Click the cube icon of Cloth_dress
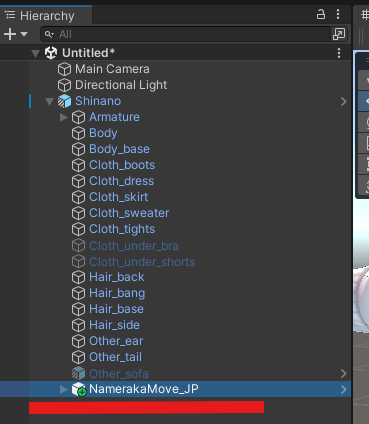The width and height of the screenshot is (369, 424). [78, 181]
